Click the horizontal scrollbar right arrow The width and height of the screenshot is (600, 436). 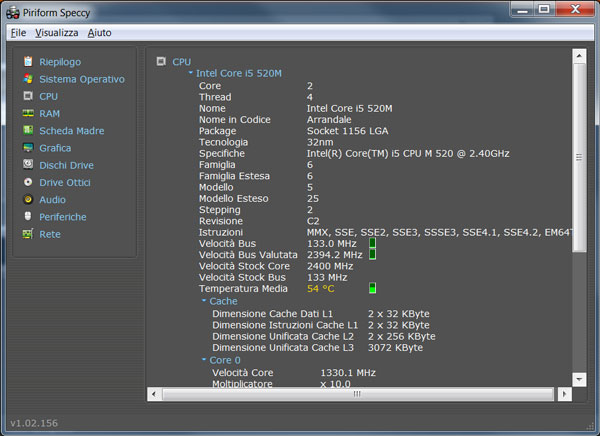pyautogui.click(x=564, y=394)
